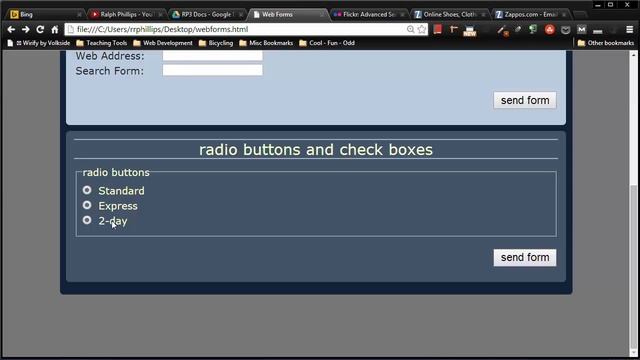Open the green extension icon
This screenshot has height=360, width=640.
533,29
